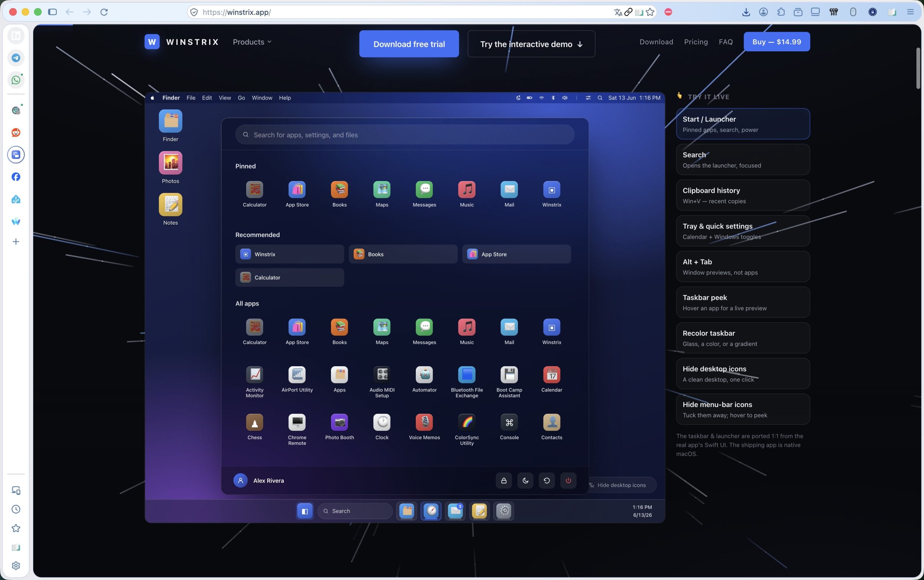Open Bluetooth File Exchange
924x580 pixels.
tap(467, 382)
